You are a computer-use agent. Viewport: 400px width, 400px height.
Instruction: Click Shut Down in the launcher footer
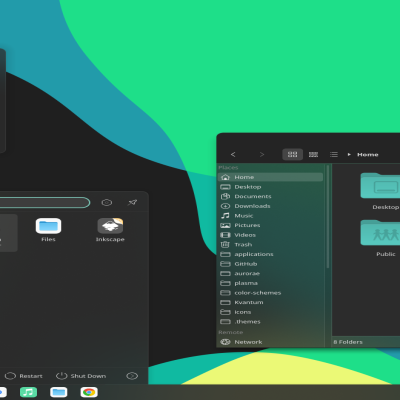(x=81, y=376)
